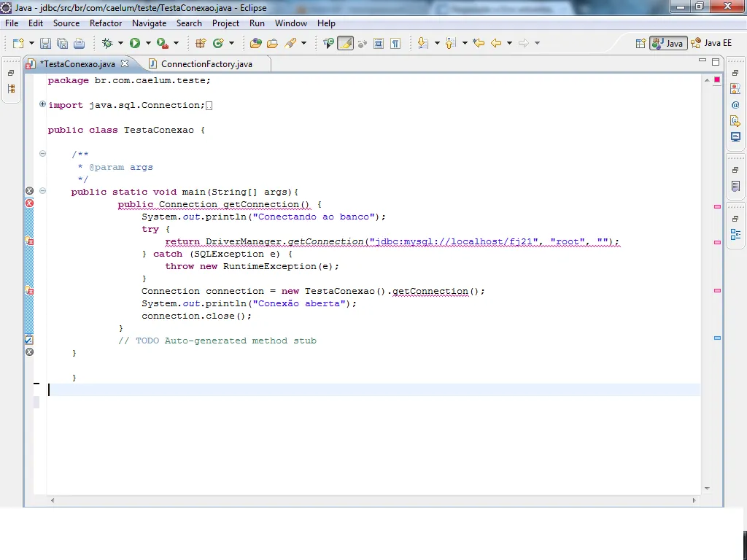
Task: Click the Open Perspective icon
Action: [640, 44]
